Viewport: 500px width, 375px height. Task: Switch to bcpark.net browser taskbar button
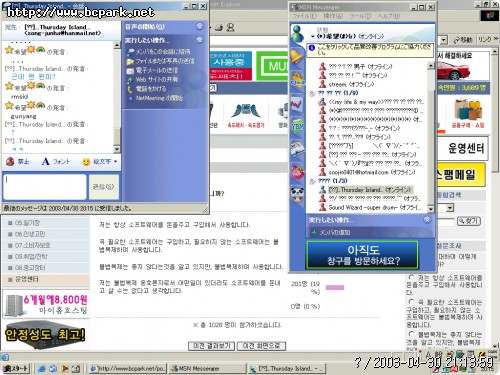(128, 369)
